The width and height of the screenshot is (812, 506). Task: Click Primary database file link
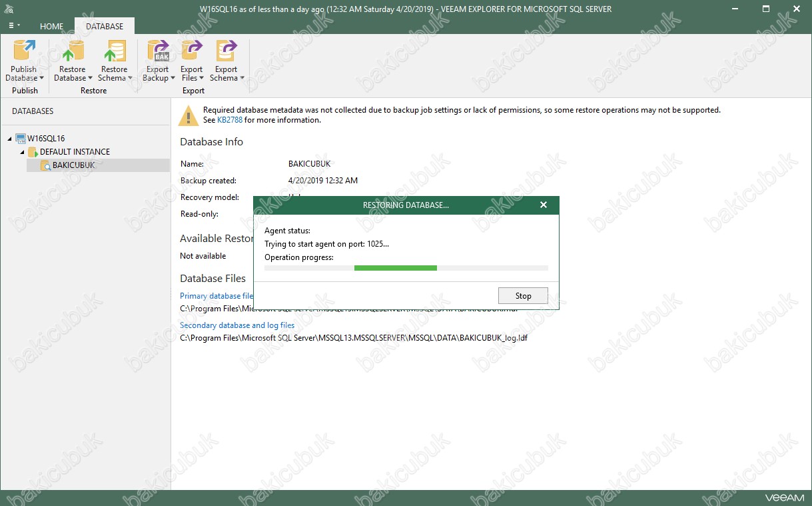pos(216,296)
